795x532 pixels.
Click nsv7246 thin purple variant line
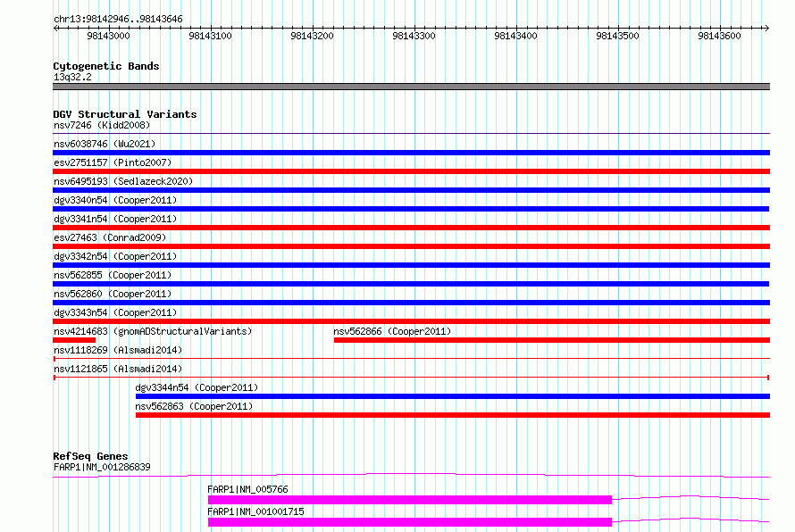pos(411,134)
